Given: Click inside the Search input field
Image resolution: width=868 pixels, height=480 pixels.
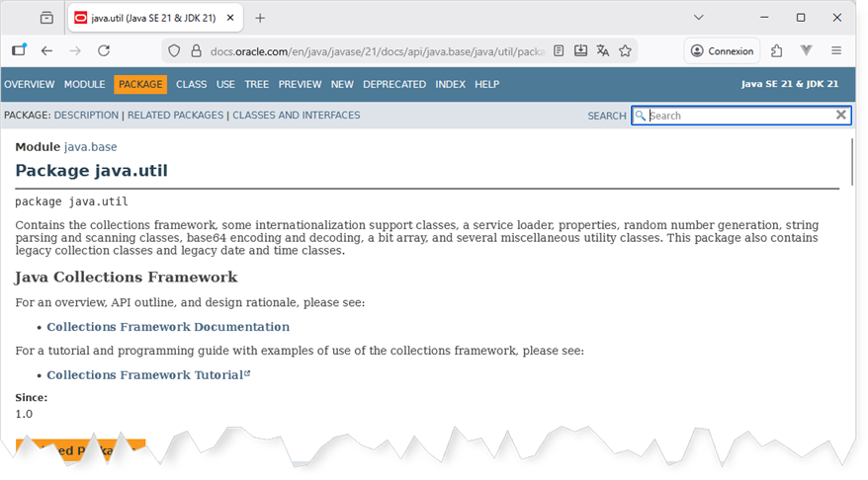Looking at the screenshot, I should pyautogui.click(x=740, y=116).
